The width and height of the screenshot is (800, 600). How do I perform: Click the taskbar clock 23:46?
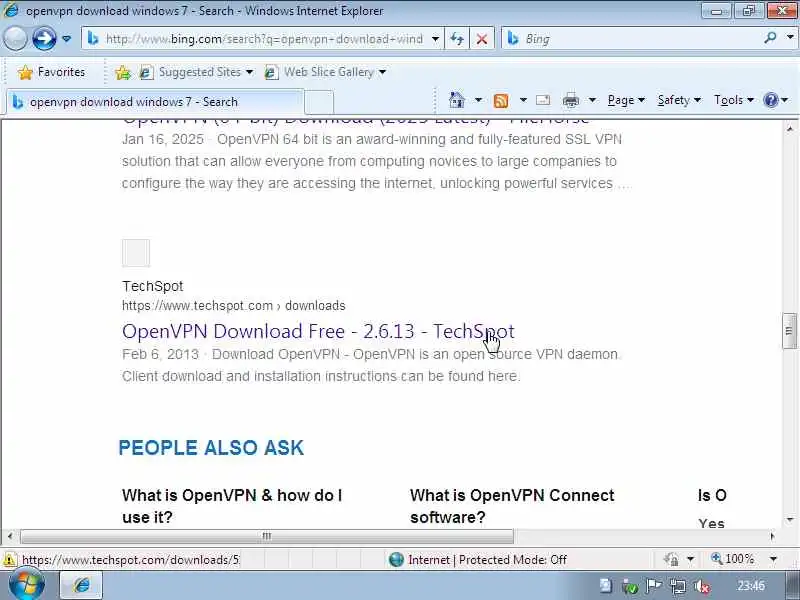pyautogui.click(x=751, y=586)
